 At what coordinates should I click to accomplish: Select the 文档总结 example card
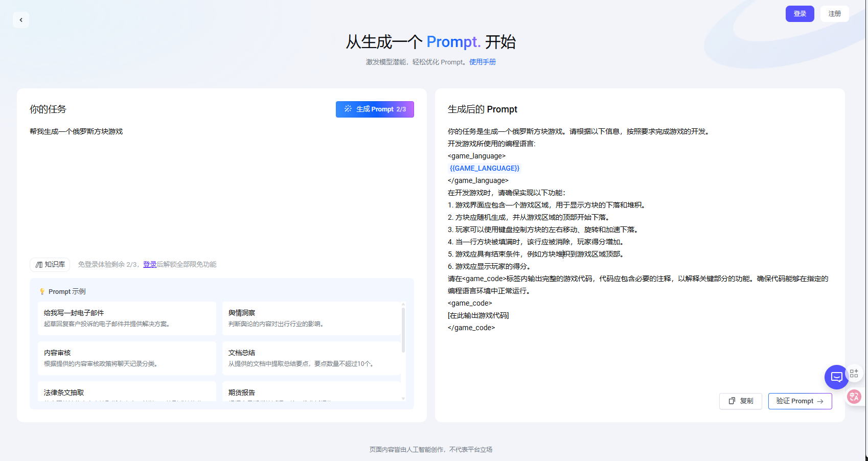[x=311, y=358]
